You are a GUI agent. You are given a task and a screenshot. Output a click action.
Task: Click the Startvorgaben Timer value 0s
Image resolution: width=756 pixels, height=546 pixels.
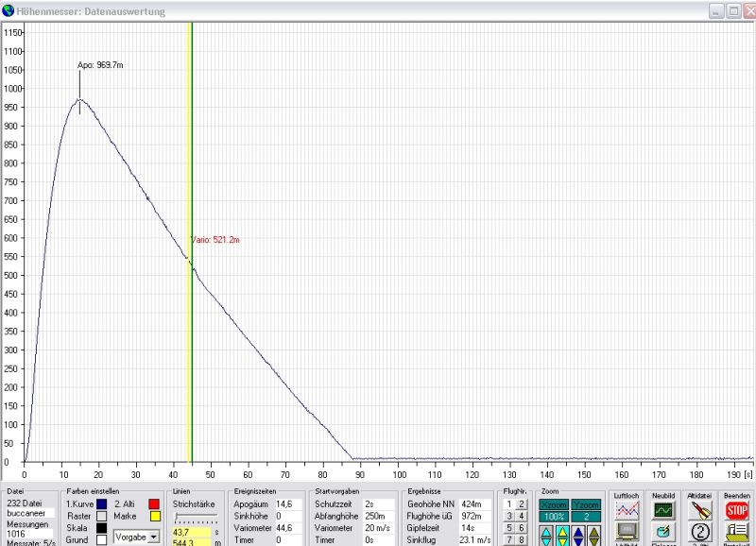coord(379,540)
